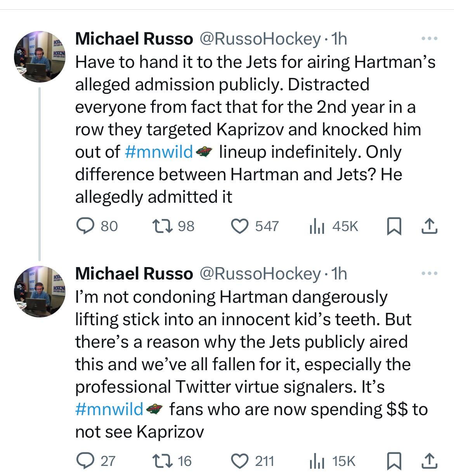Viewport: 454px width, 476px height.
Task: Share the first tweet
Action: click(430, 226)
